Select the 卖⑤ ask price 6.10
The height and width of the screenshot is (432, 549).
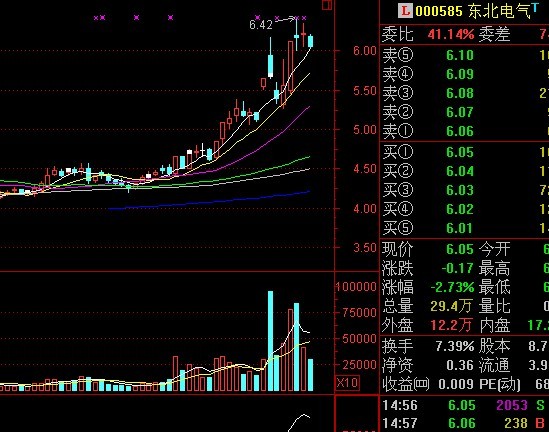click(460, 55)
